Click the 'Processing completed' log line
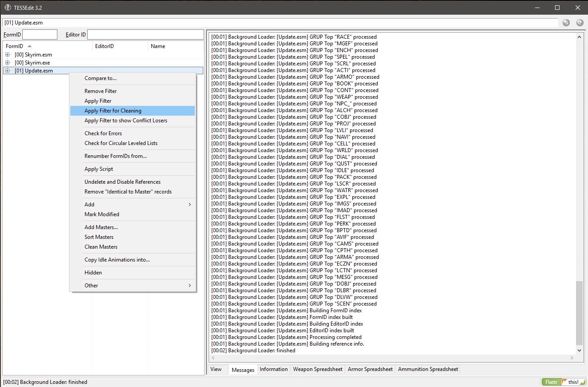Image resolution: width=588 pixels, height=387 pixels. [286, 337]
